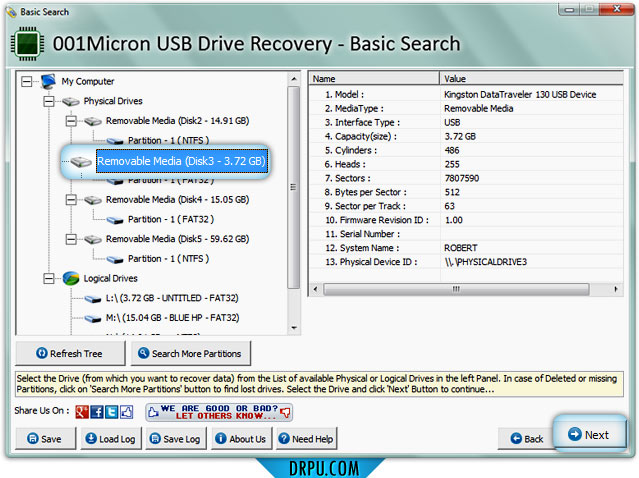Select Partition - 1 (NTFS) under Disk2

click(168, 141)
